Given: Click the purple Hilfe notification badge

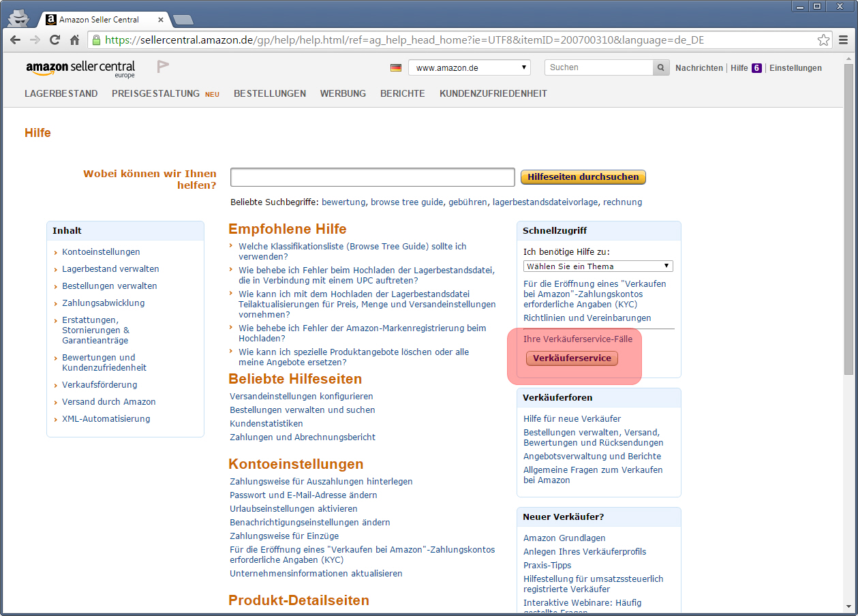Looking at the screenshot, I should coord(756,68).
